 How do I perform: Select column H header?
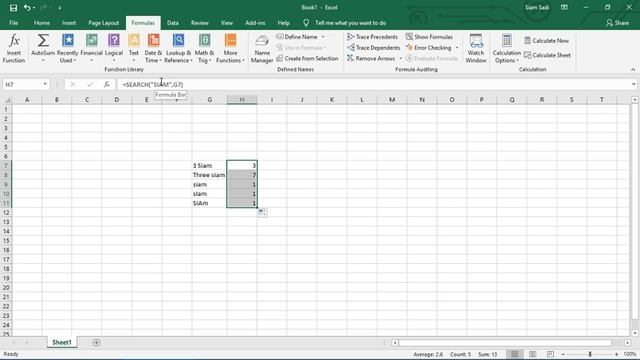point(242,100)
